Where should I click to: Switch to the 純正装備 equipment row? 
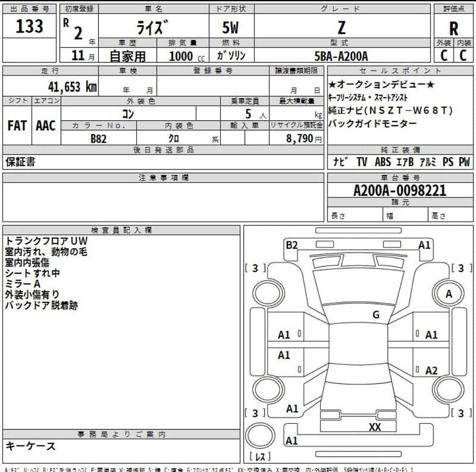(x=401, y=148)
